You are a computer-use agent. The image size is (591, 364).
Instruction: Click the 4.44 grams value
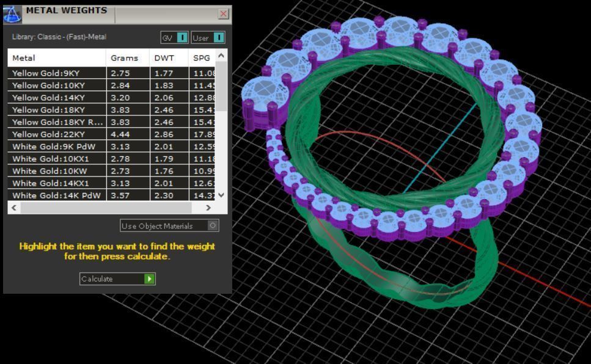pos(120,134)
